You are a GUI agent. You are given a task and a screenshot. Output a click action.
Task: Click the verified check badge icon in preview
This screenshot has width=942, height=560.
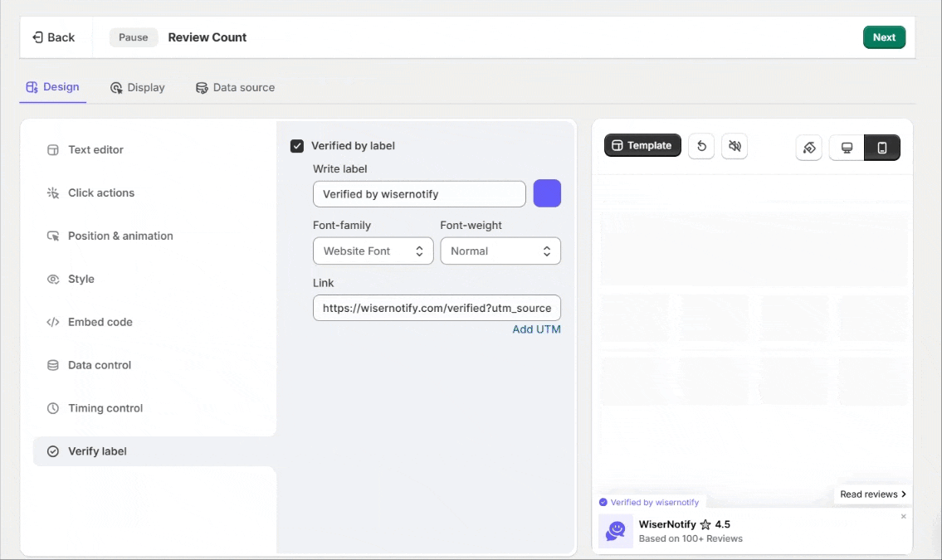[x=603, y=503]
